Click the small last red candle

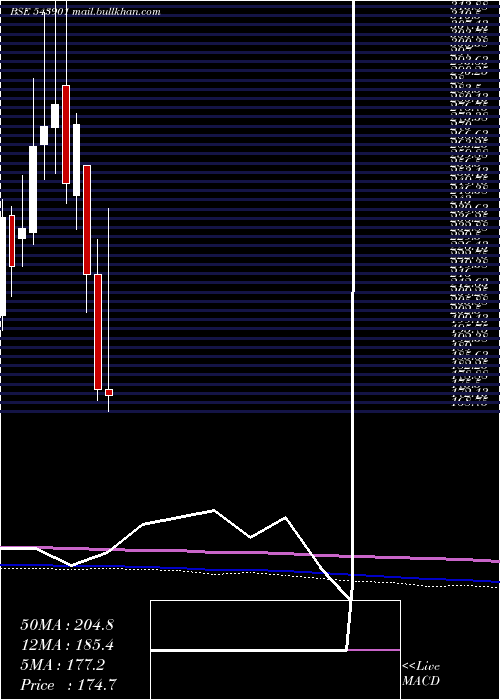pos(109,392)
